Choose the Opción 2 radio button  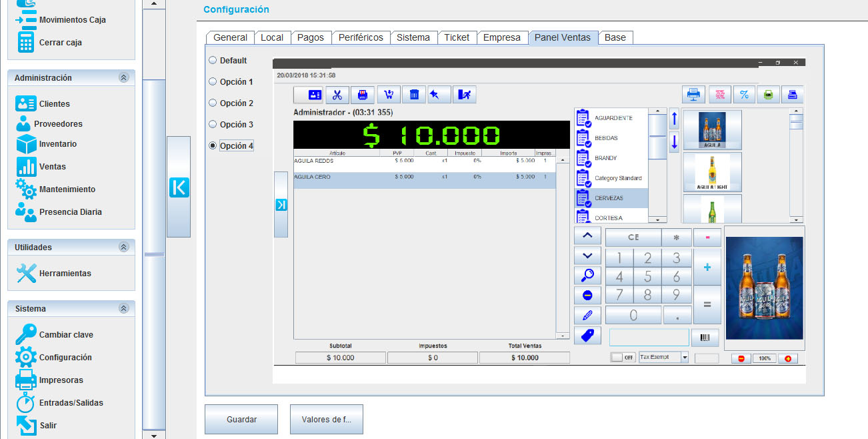213,103
